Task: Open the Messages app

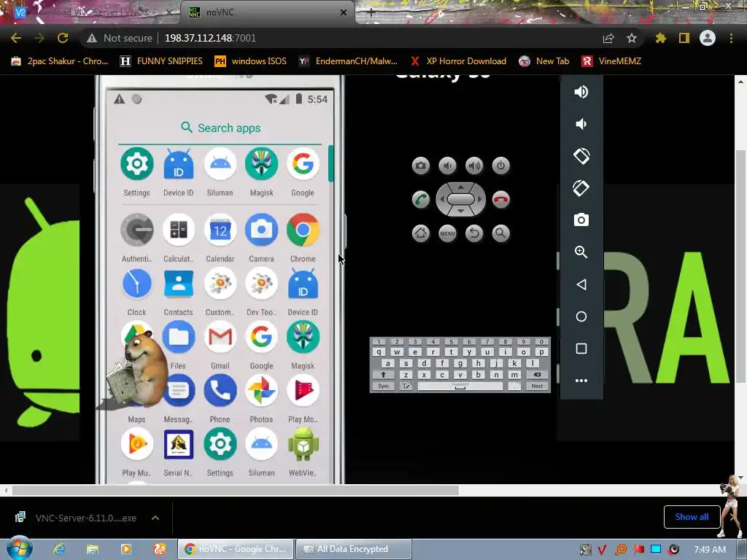Action: [x=179, y=391]
